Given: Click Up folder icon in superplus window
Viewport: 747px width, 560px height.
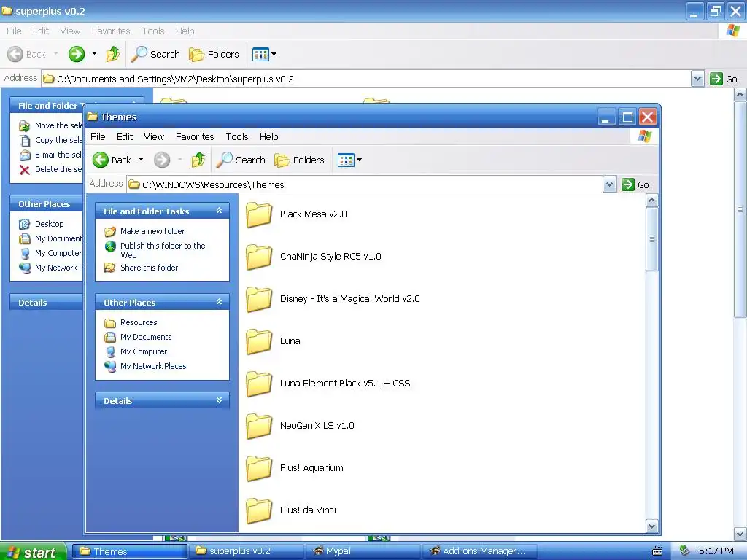Looking at the screenshot, I should click(x=113, y=54).
